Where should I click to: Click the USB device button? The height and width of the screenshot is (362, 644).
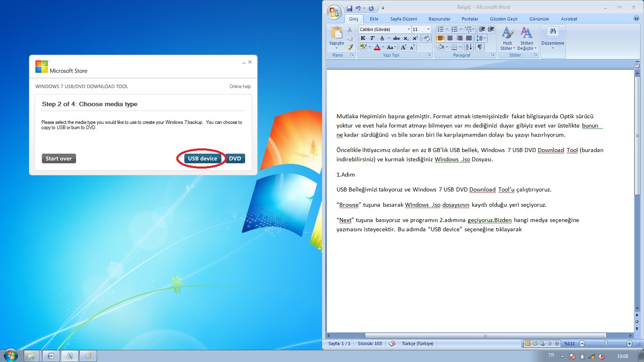pos(202,158)
